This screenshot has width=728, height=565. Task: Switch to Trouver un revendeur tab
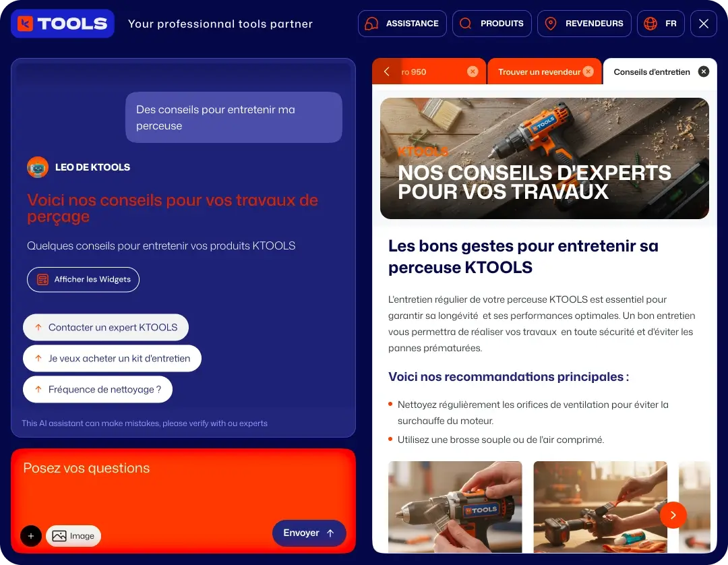click(539, 72)
